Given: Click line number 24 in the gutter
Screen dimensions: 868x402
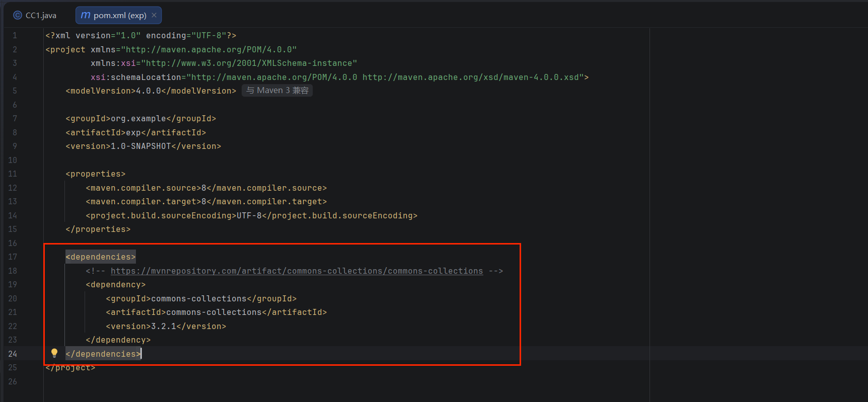Looking at the screenshot, I should 13,354.
